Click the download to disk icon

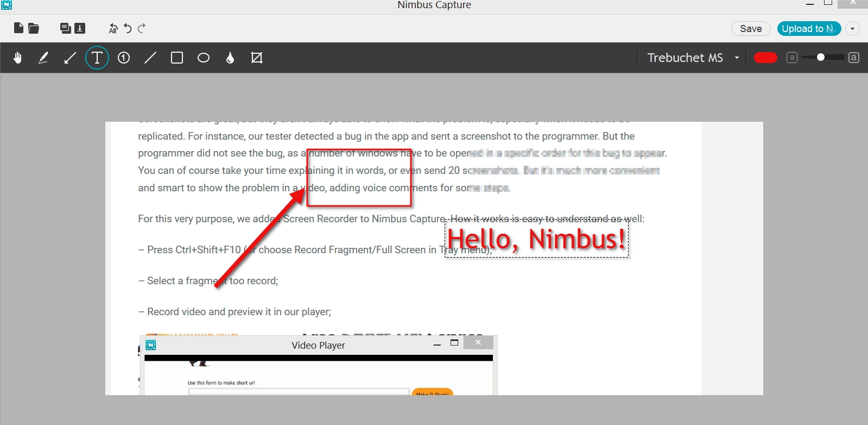80,28
